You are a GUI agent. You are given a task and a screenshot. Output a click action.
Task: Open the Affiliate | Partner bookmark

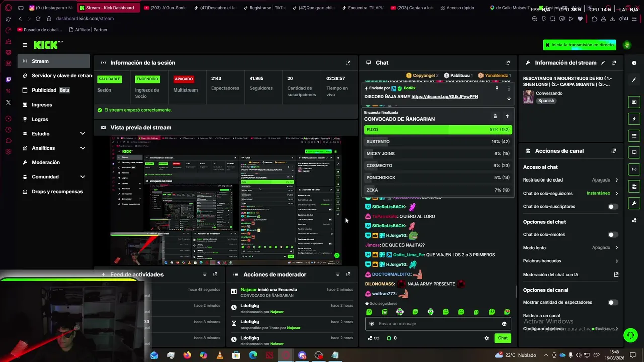click(88, 30)
